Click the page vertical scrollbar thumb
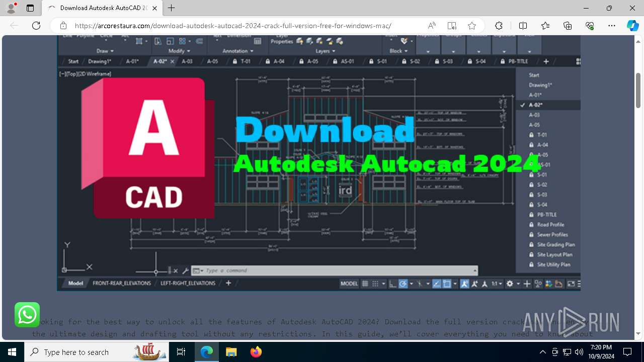The height and width of the screenshot is (362, 644). pos(638,90)
